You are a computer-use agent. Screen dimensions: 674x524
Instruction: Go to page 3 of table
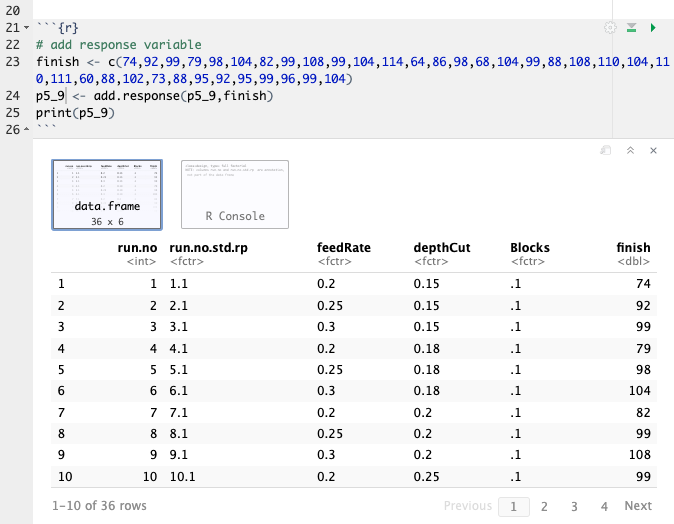point(574,506)
